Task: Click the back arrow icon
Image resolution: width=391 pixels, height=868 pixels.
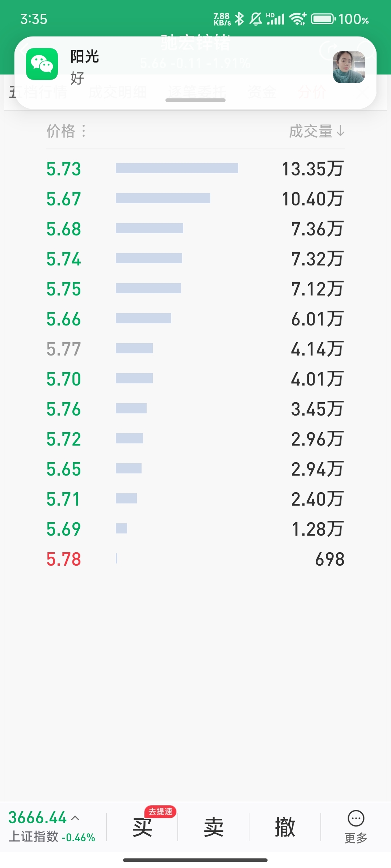Action: 24,51
